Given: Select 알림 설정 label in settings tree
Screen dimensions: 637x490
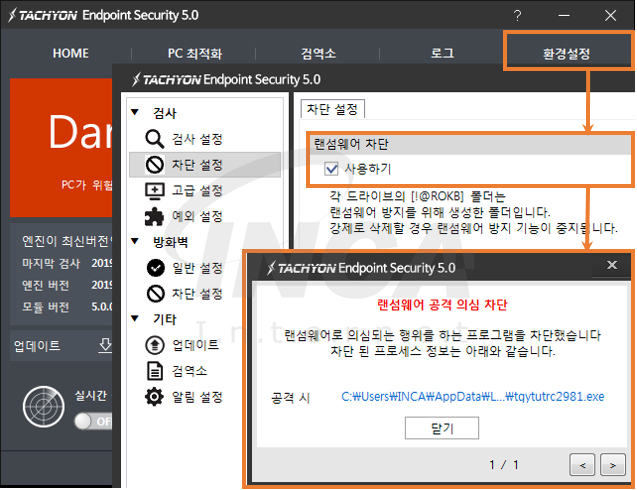Looking at the screenshot, I should click(x=197, y=397).
